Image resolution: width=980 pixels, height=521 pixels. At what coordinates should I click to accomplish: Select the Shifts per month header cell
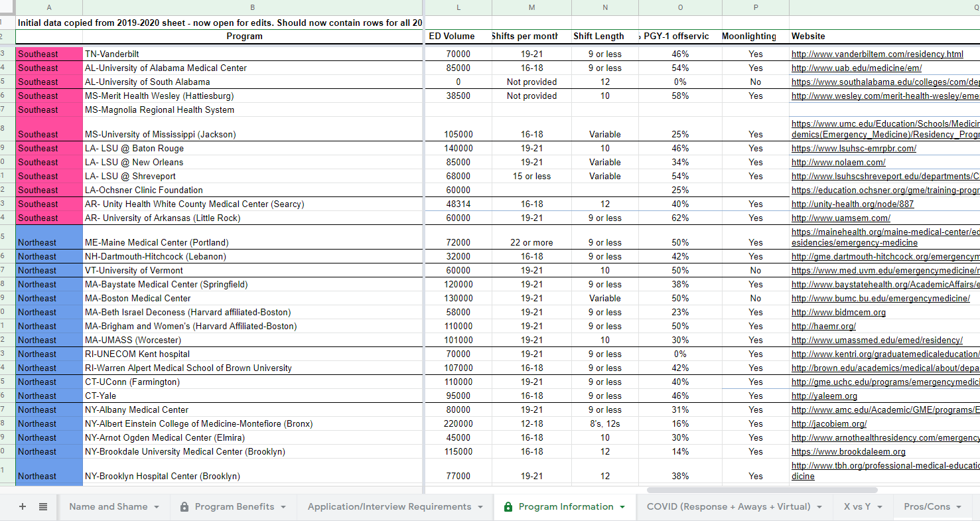[x=531, y=37]
